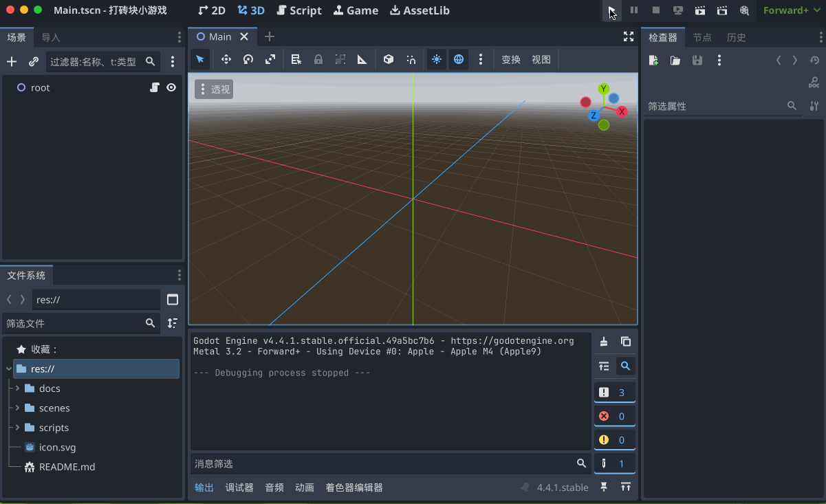
Task: Open the Game workspace
Action: [x=356, y=10]
